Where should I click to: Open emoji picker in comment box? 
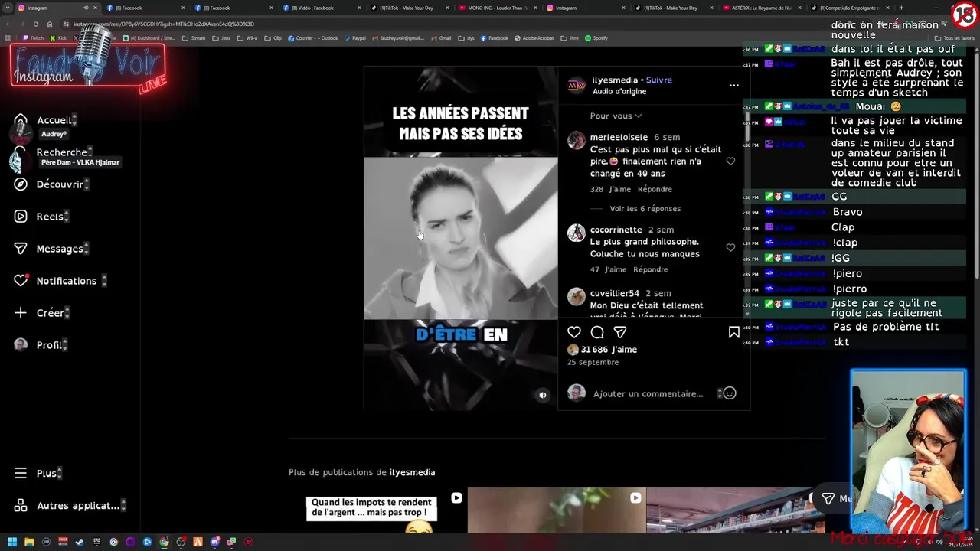point(730,393)
